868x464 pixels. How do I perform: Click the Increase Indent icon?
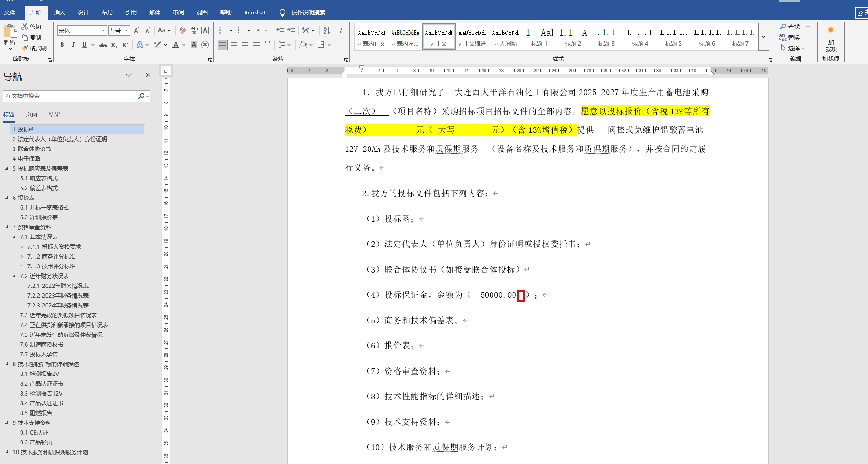pos(291,30)
